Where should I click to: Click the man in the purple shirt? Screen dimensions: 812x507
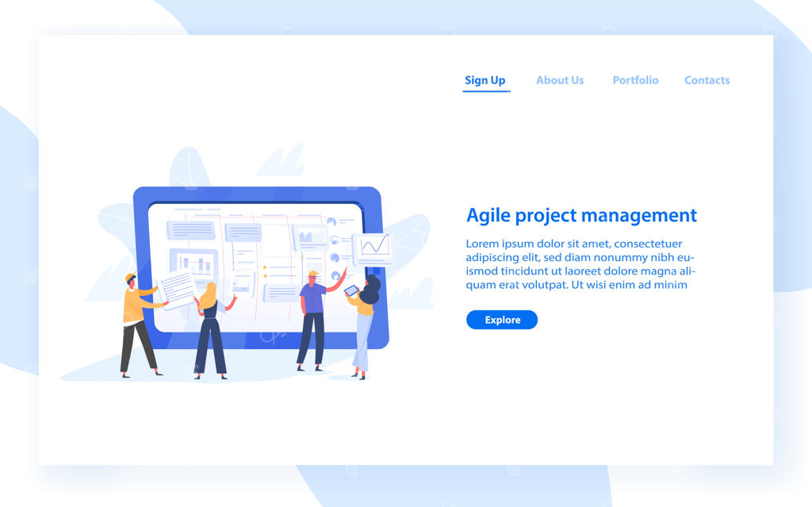[x=314, y=321]
